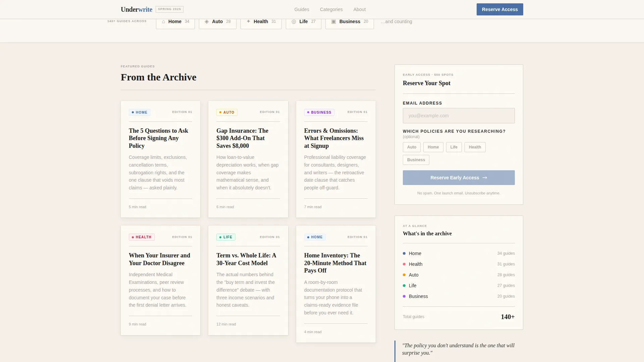Click the star icon in Health chip

pos(249,21)
